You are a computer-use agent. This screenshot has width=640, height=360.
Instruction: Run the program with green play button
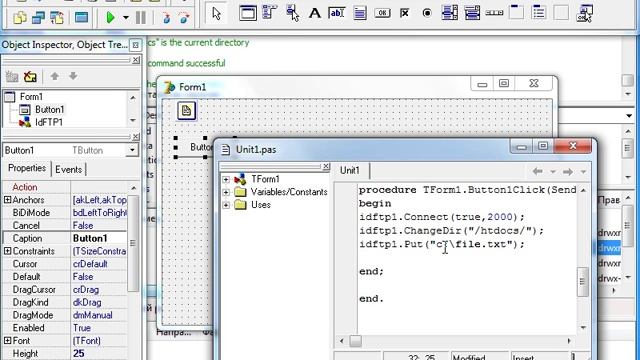click(x=110, y=18)
